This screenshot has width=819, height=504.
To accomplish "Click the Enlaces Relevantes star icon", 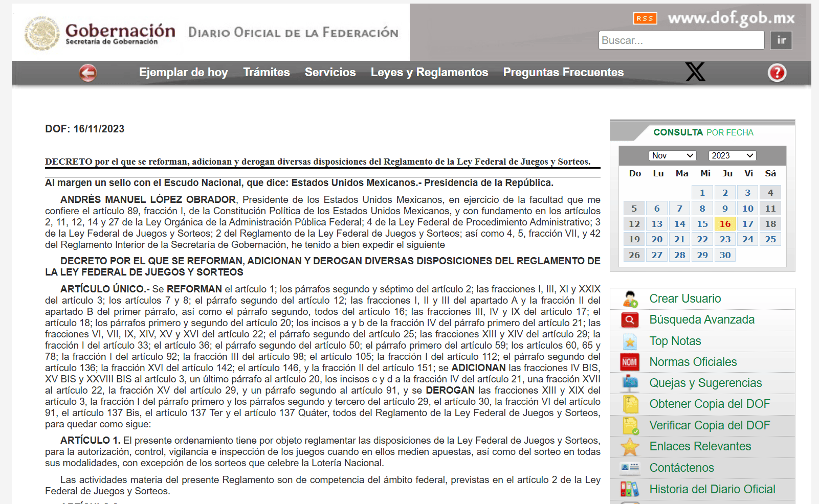I will click(x=630, y=447).
